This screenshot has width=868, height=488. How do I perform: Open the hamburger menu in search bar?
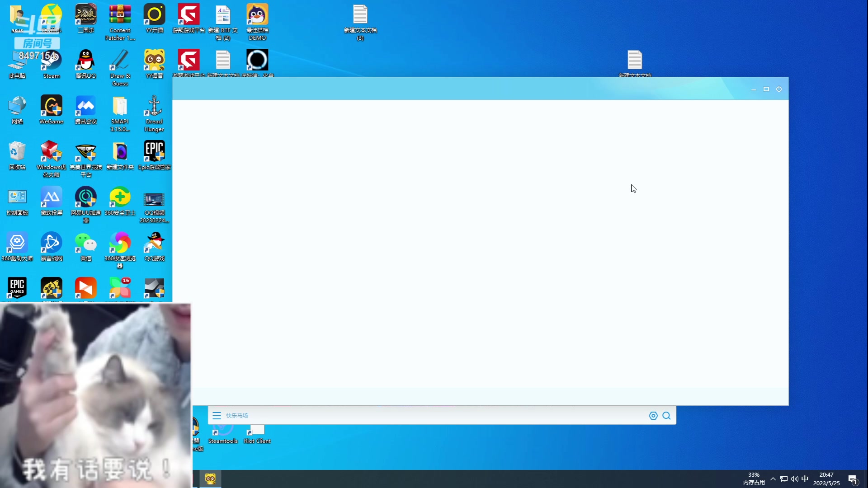click(x=217, y=416)
